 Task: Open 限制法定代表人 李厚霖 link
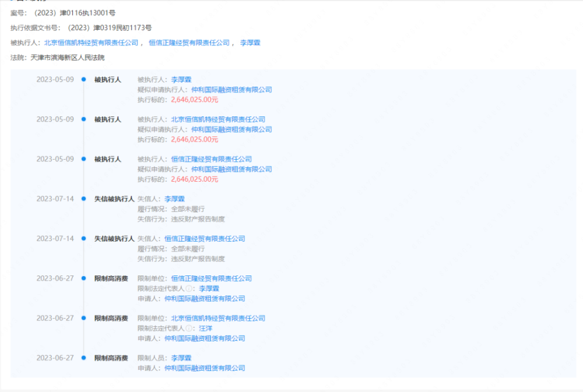tap(209, 288)
